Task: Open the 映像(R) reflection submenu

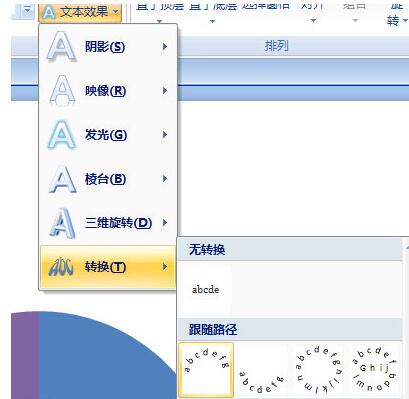Action: (108, 91)
